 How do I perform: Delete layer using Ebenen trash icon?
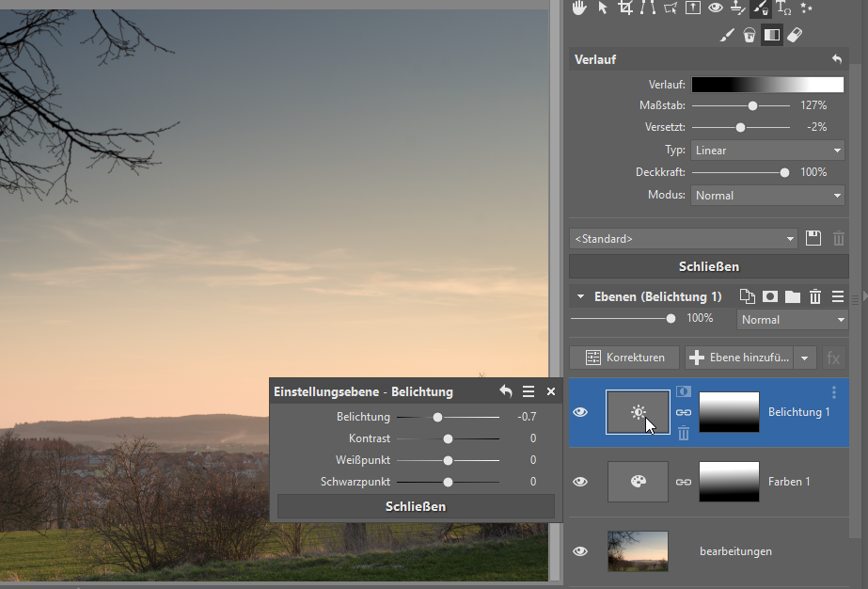(x=815, y=296)
